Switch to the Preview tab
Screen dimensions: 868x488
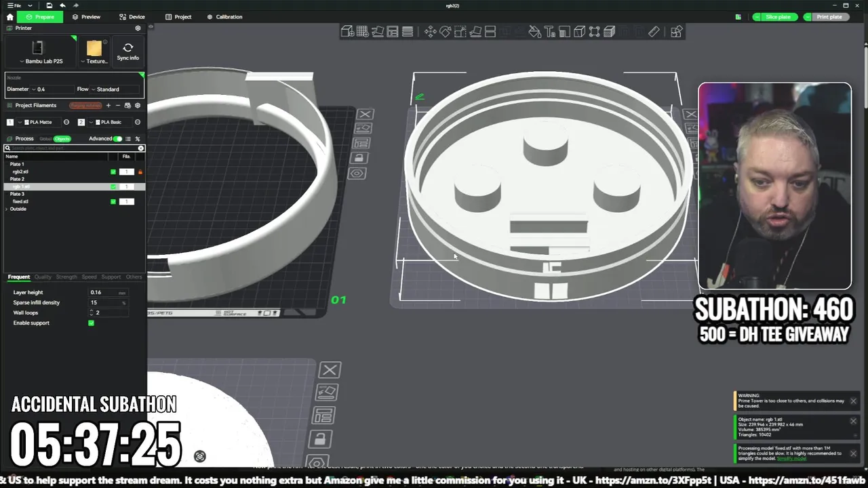[86, 17]
